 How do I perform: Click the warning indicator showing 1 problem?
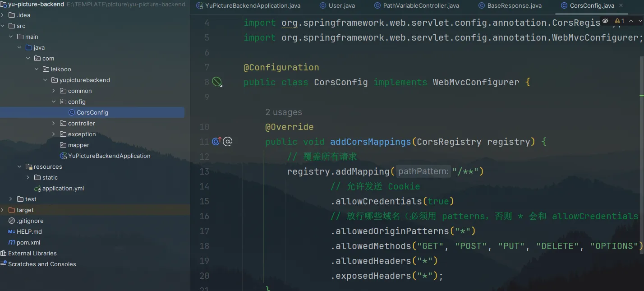(x=620, y=21)
